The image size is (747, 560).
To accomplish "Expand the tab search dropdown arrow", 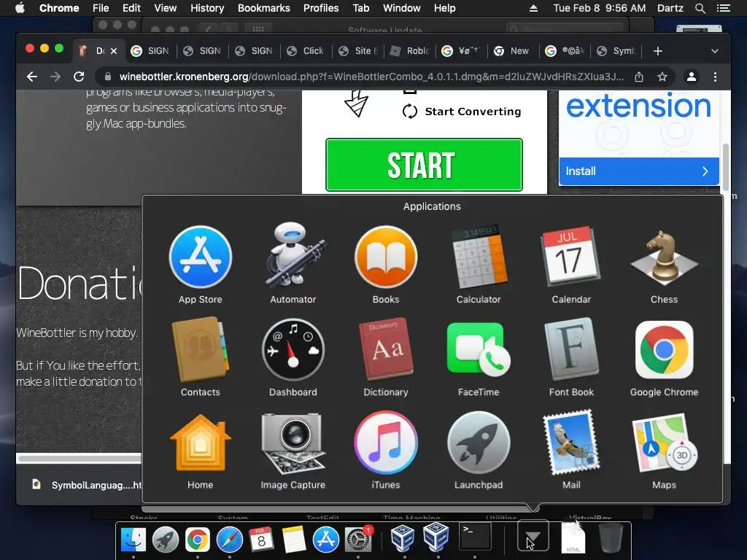I will (x=715, y=51).
